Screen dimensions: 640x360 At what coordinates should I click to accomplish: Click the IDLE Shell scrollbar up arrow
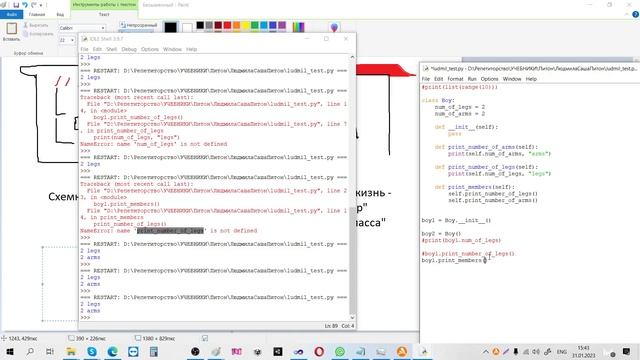click(x=352, y=57)
